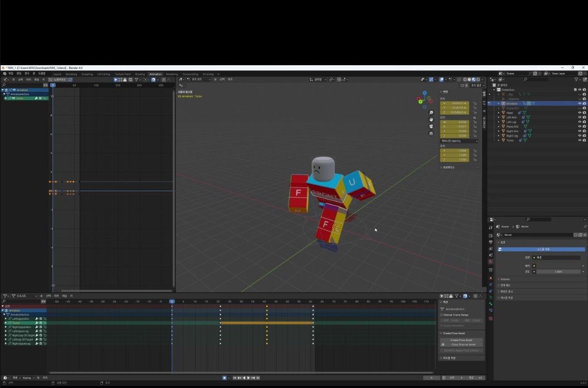Play the animation forward

tap(248, 378)
